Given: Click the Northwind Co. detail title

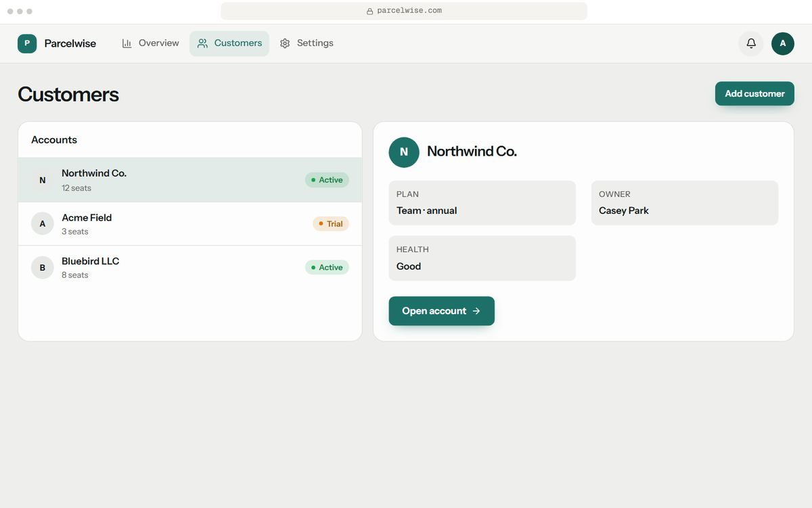Looking at the screenshot, I should 472,152.
